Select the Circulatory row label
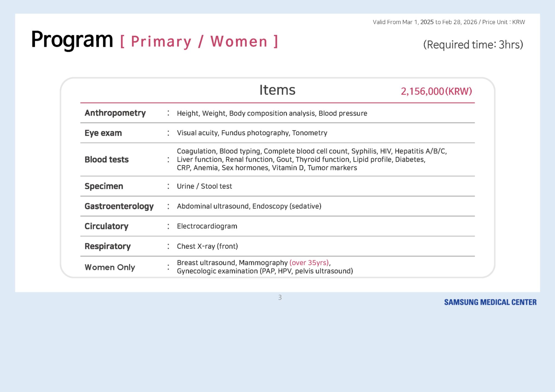The width and height of the screenshot is (555, 392). tap(106, 226)
